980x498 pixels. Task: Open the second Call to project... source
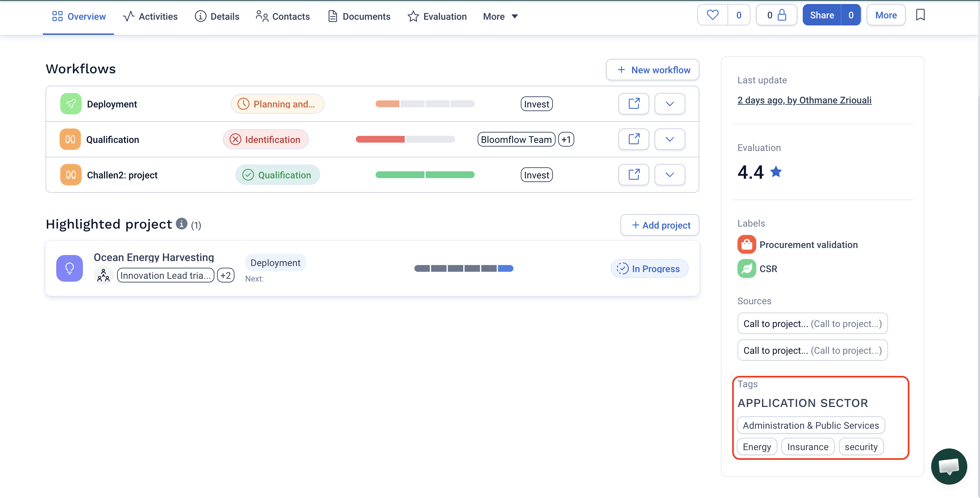(x=812, y=350)
